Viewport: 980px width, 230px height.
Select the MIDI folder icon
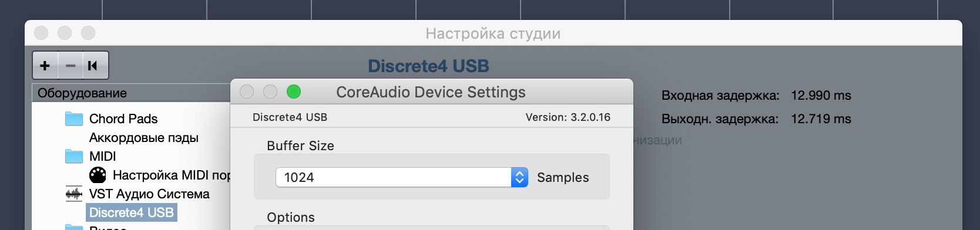point(74,156)
